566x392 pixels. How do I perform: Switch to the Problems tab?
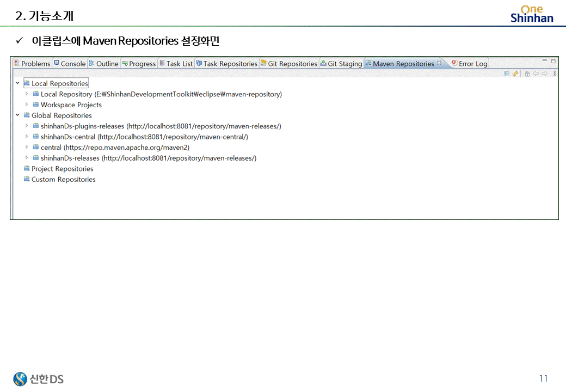(32, 64)
